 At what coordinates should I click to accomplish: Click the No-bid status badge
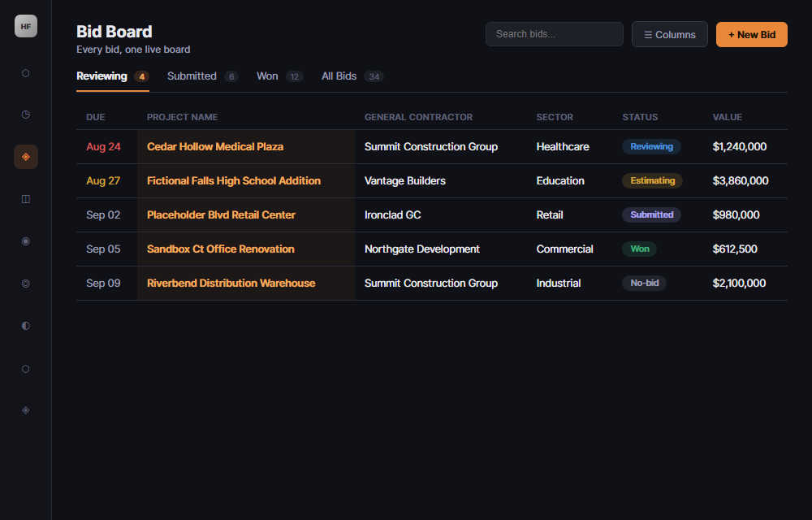[644, 284]
